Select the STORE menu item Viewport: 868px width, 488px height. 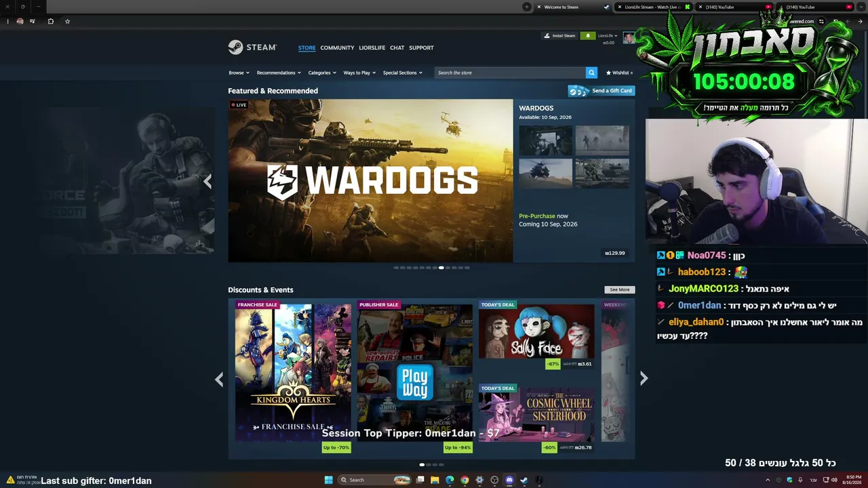(307, 47)
